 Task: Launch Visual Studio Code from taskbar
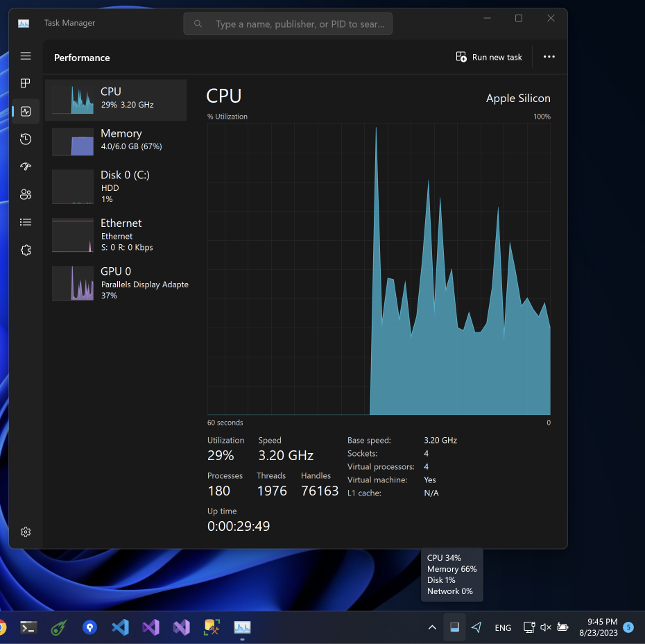(120, 627)
